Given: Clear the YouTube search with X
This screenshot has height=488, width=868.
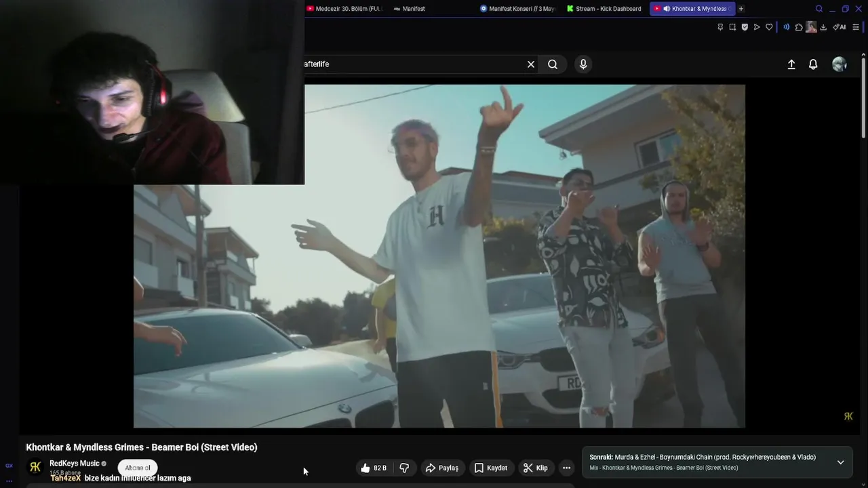Looking at the screenshot, I should tap(531, 64).
